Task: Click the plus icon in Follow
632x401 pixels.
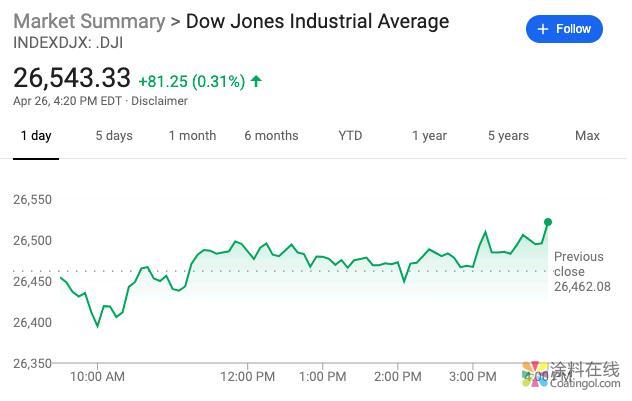Action: click(x=543, y=29)
